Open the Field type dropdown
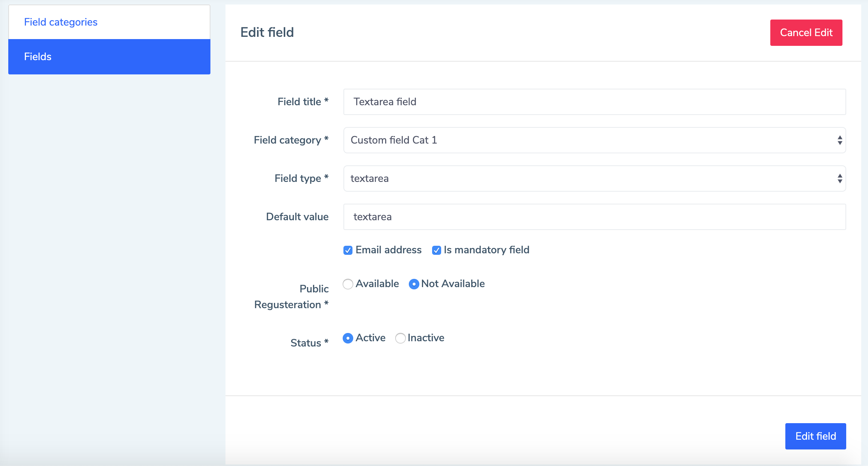This screenshot has width=868, height=466. coord(594,179)
